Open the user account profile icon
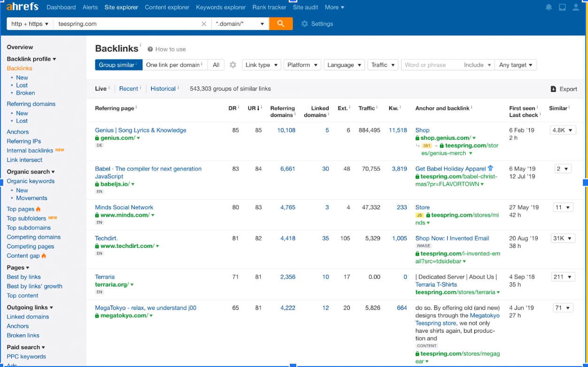588x367 pixels. (576, 7)
